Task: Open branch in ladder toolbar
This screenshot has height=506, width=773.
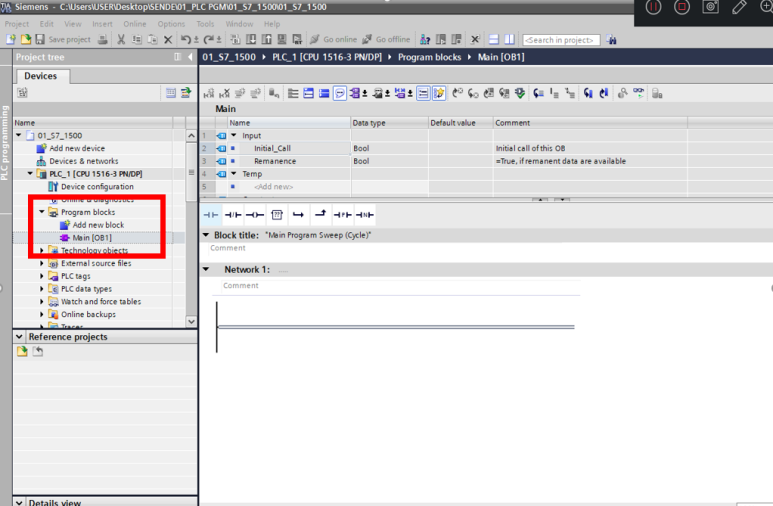Action: pyautogui.click(x=298, y=215)
